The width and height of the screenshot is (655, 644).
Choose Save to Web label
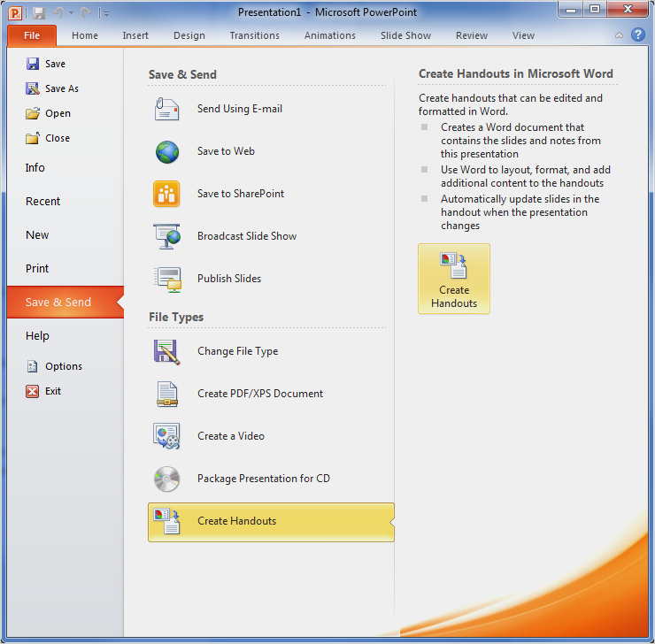tap(226, 151)
